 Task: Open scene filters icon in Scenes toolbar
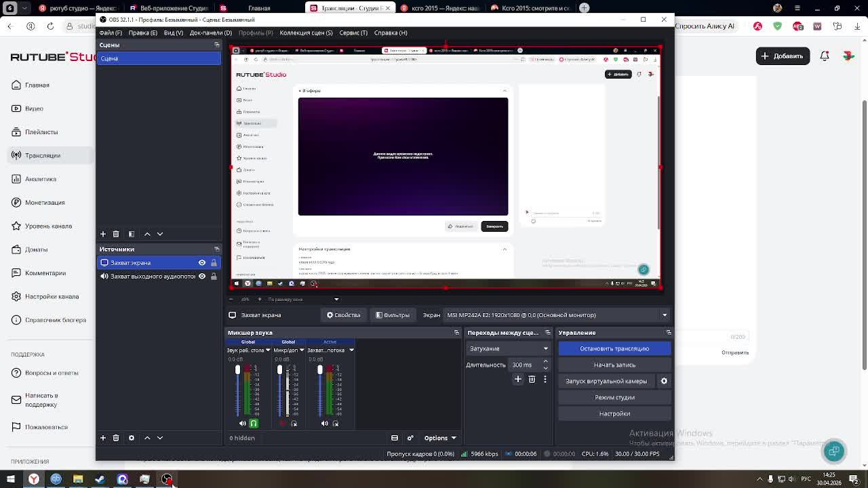click(x=132, y=234)
